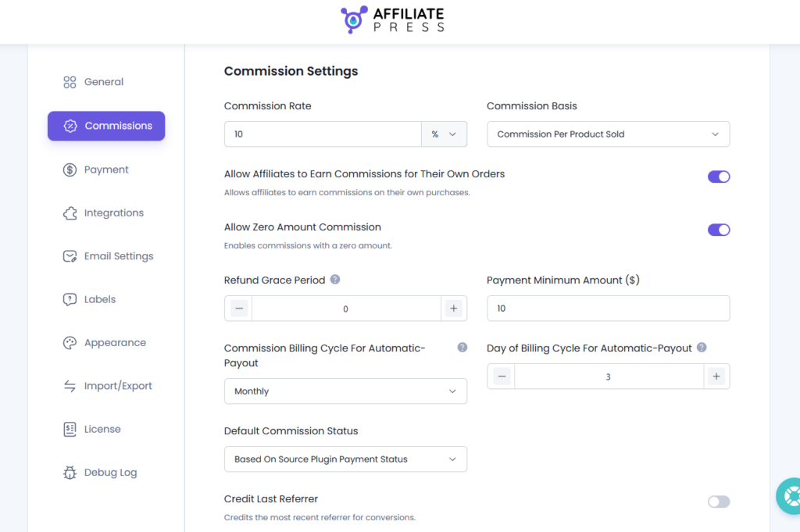
Task: Click the Appearance palette icon
Action: pos(70,343)
